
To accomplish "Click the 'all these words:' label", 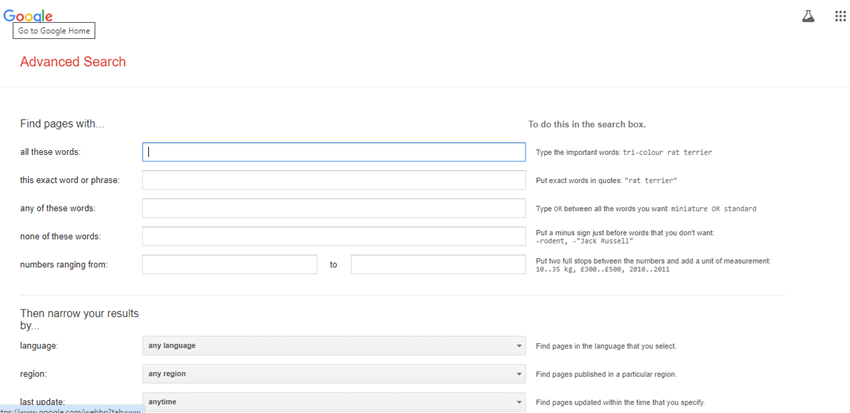I will pos(50,152).
